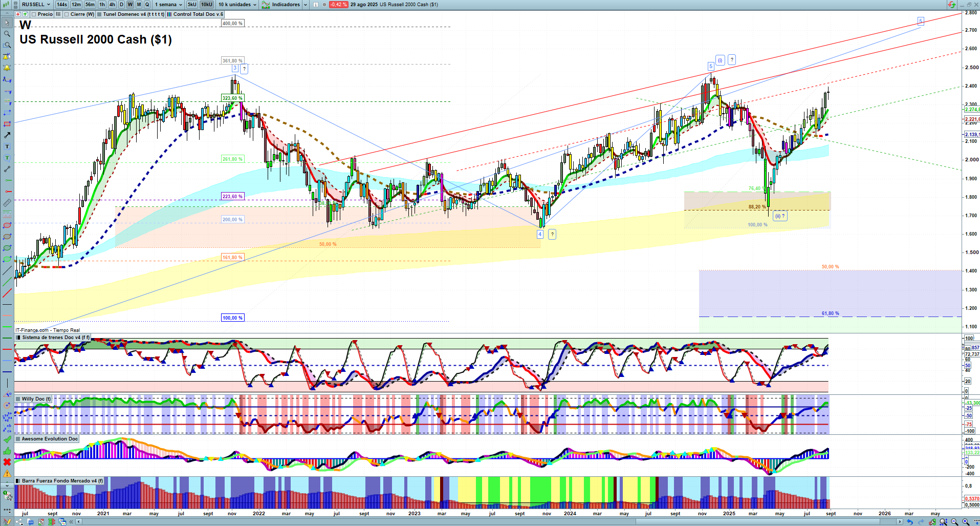Click the undo arrow in bottom bar

(909, 522)
